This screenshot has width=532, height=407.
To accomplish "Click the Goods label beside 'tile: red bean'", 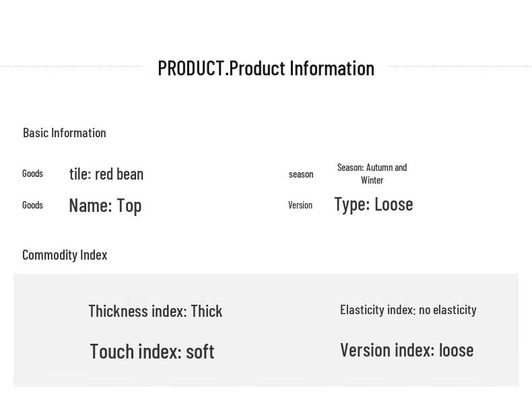I will click(32, 174).
